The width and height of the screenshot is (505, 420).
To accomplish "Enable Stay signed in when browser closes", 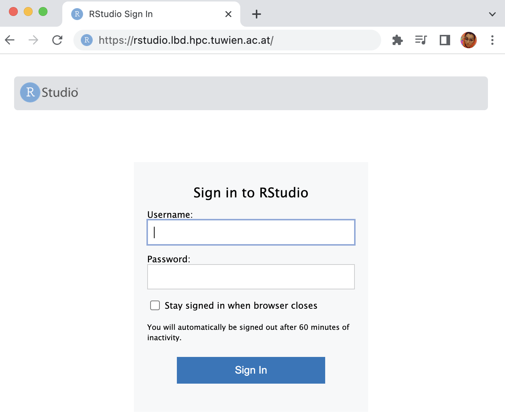I will pyautogui.click(x=155, y=305).
